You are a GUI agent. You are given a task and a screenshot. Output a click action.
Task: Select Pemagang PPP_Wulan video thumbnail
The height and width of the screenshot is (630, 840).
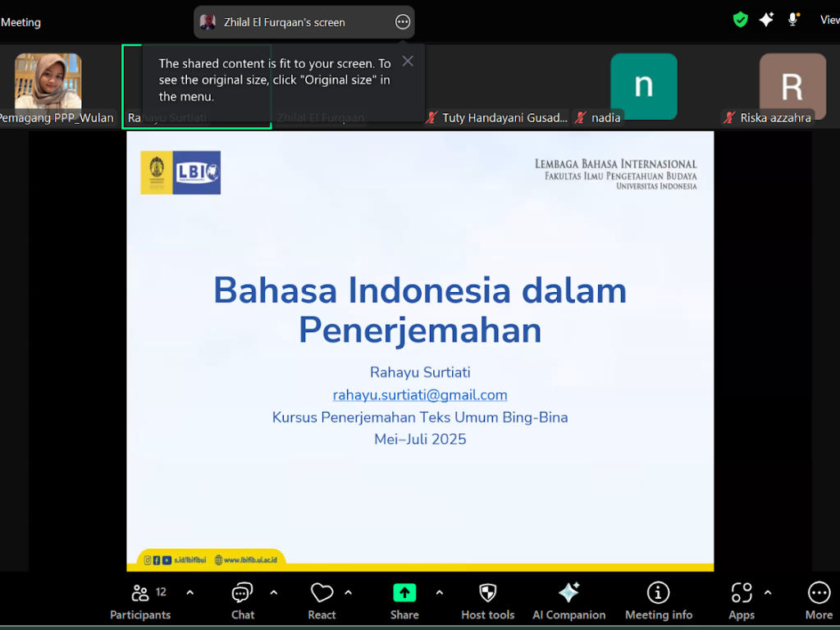pos(48,81)
